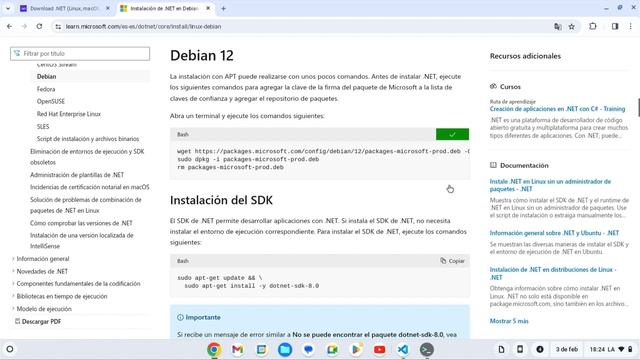Click the address bar URL
The image size is (640, 360).
[x=143, y=26]
